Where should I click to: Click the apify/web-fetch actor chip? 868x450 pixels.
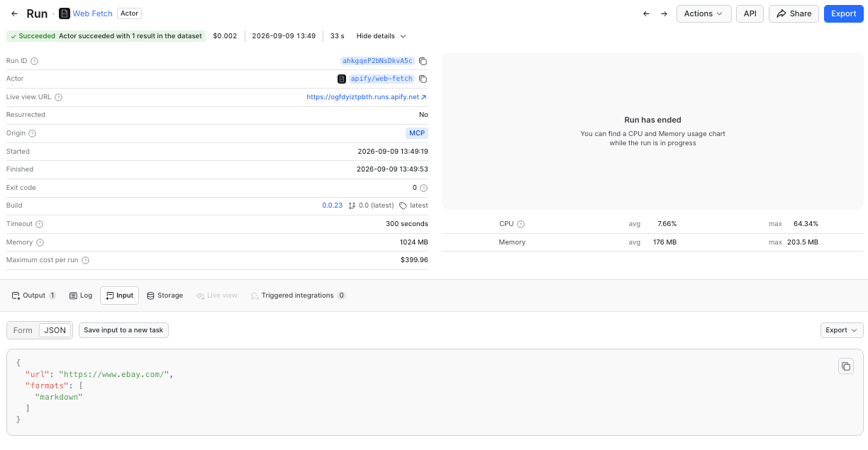click(382, 79)
